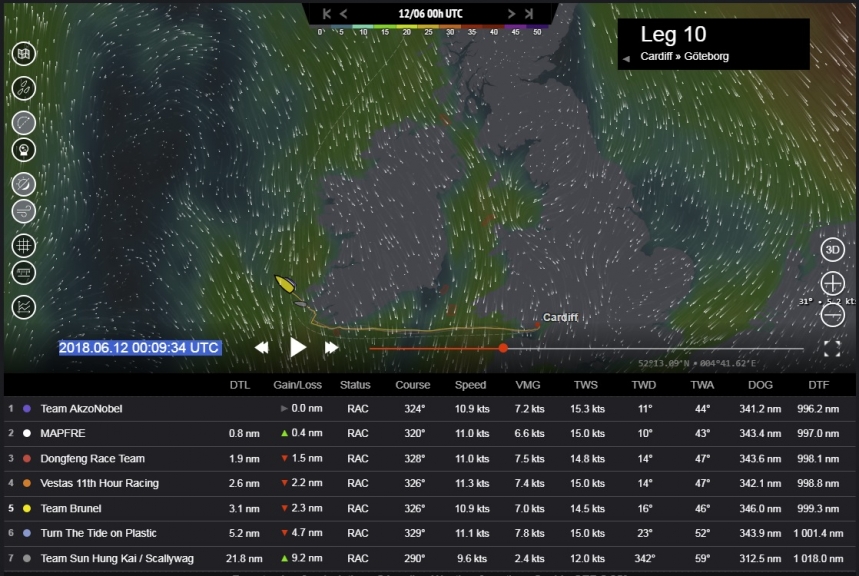
Task: Sort by DOG column header
Action: pos(760,385)
